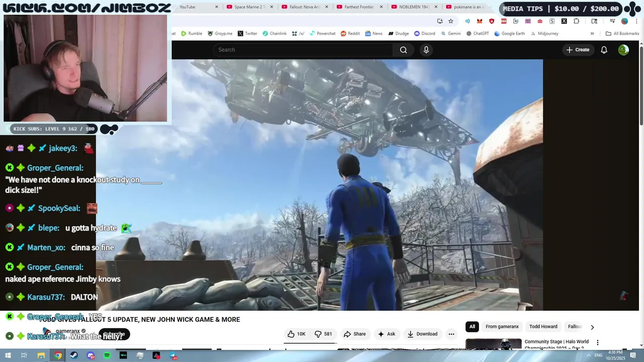Open the /x/ bookmark
This screenshot has height=362, width=644.
[x=298, y=34]
